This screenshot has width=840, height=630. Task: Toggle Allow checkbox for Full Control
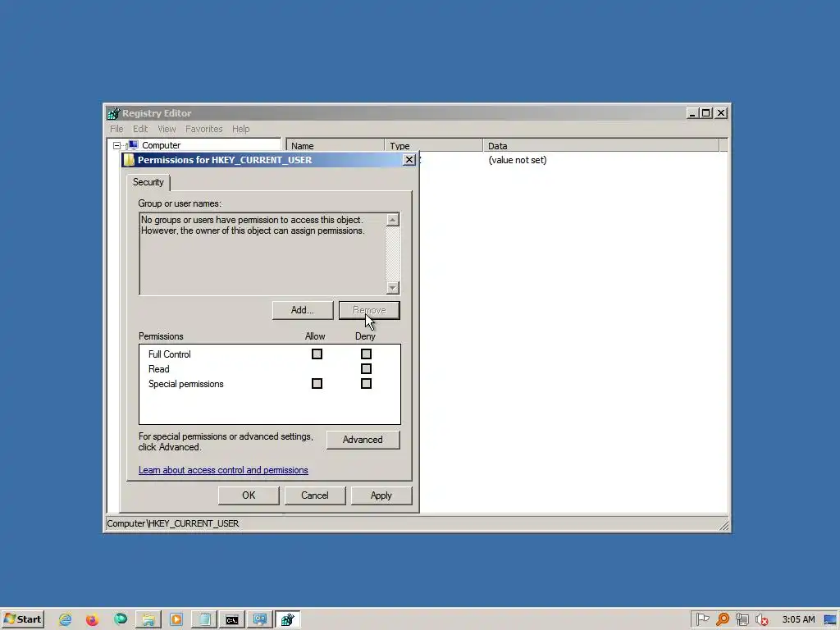(x=317, y=354)
